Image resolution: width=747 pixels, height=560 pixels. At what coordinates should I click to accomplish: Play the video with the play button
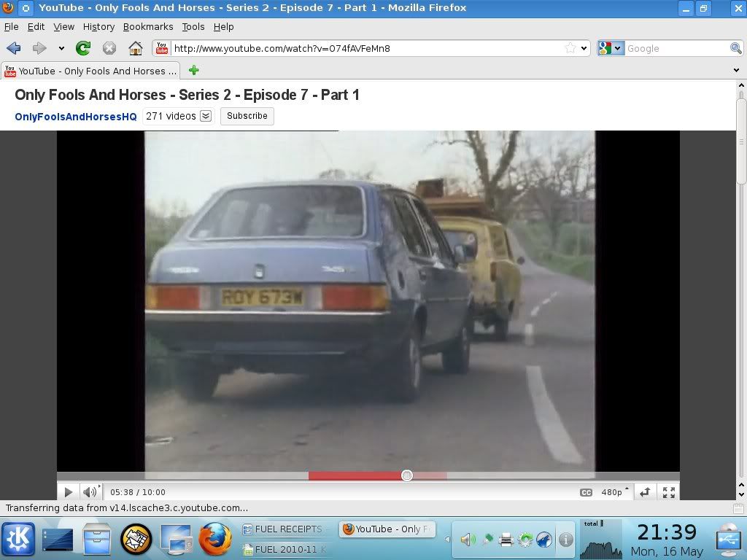point(68,492)
